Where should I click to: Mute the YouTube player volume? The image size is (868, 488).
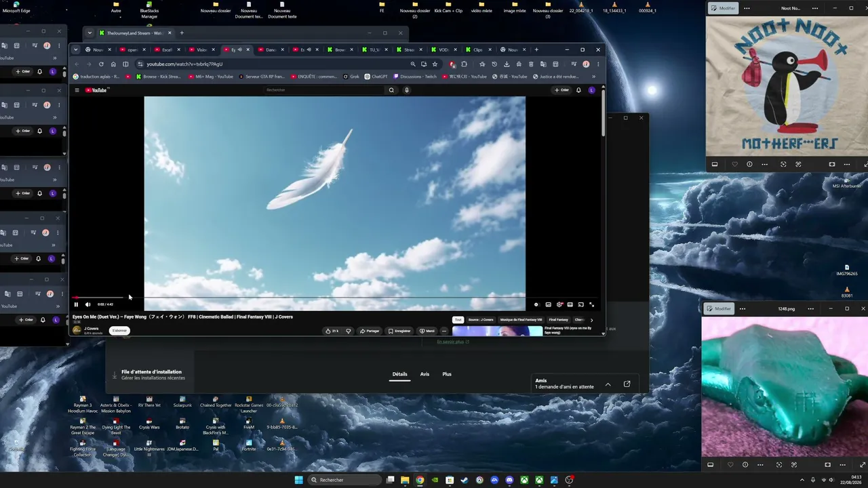[87, 304]
